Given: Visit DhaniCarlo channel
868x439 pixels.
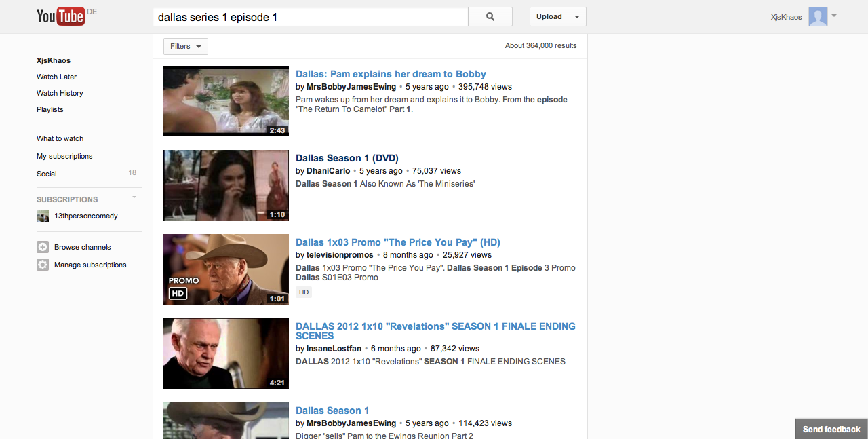Looking at the screenshot, I should (328, 171).
